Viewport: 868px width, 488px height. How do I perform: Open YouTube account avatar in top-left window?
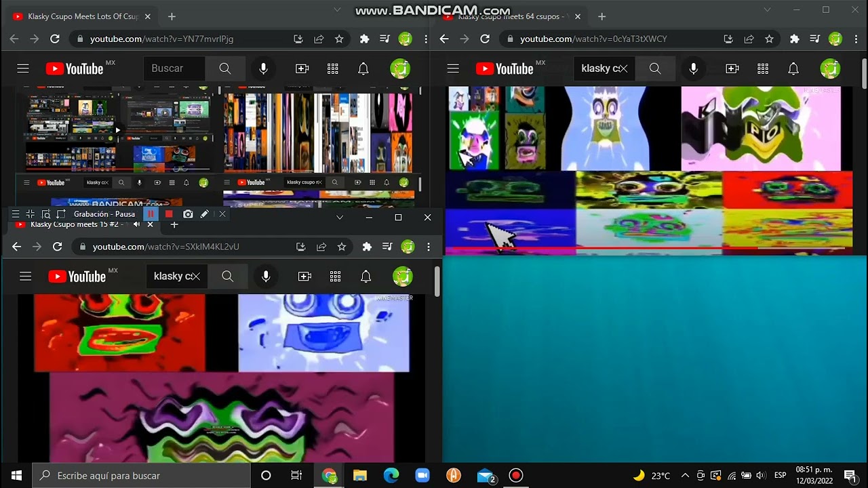[x=400, y=68]
